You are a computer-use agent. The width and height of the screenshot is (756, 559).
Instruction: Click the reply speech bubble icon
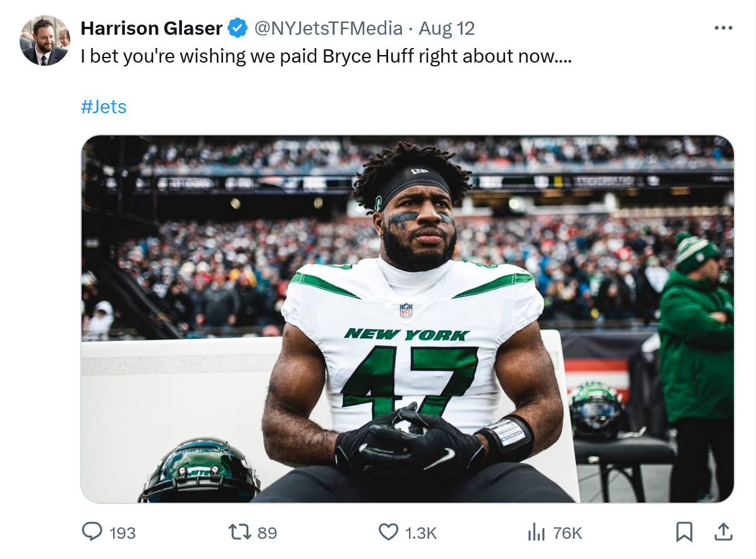[92, 532]
